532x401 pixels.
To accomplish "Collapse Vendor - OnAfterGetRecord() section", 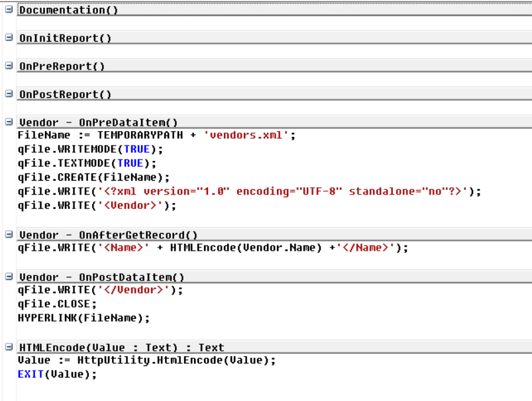I will click(x=9, y=234).
